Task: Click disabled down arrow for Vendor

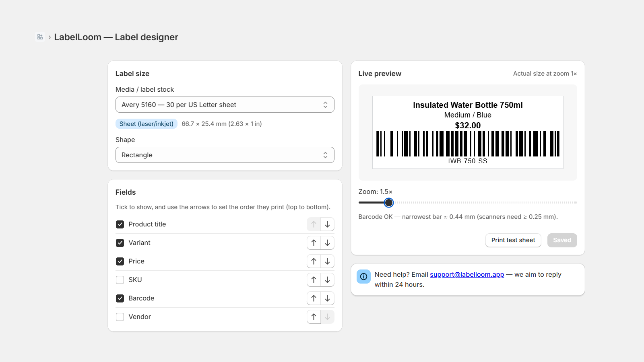Action: [x=328, y=317]
